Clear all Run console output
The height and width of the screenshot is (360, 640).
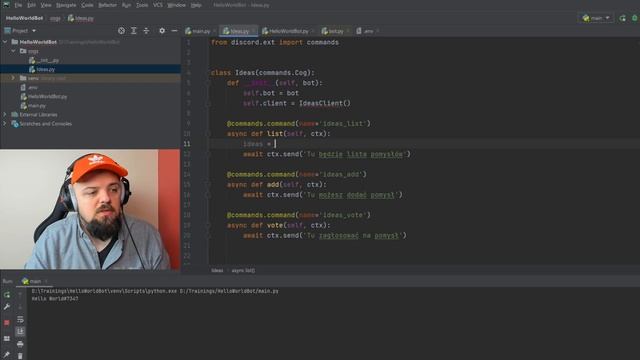20,356
